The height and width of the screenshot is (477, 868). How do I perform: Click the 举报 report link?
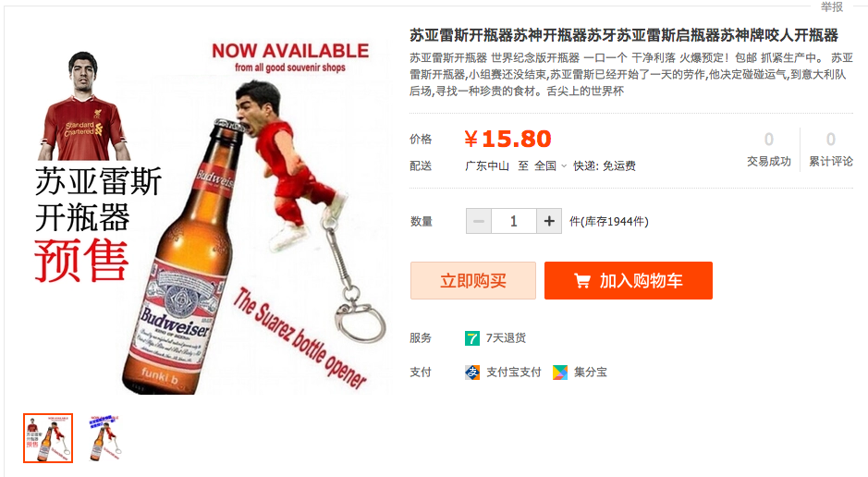tap(832, 6)
